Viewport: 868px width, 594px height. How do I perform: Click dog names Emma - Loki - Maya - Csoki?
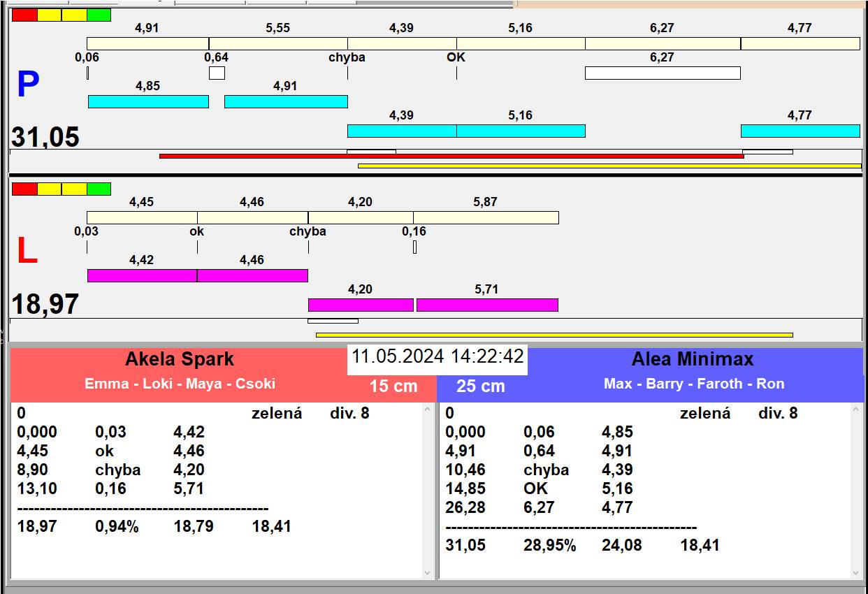click(180, 384)
